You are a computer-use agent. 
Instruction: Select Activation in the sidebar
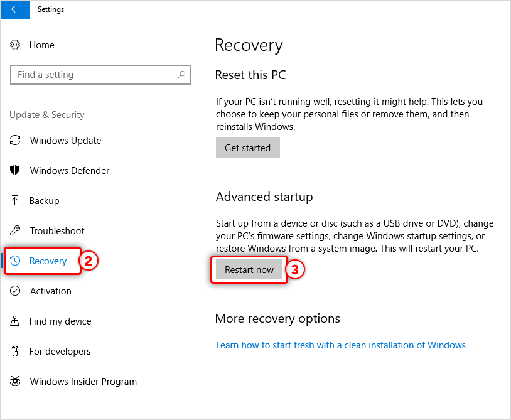[x=50, y=291]
